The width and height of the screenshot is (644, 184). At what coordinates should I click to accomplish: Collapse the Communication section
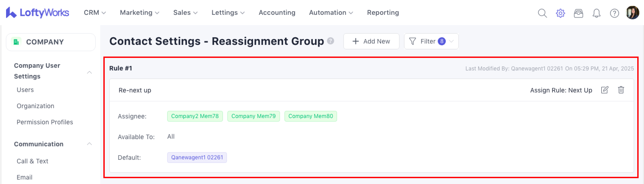(89, 144)
